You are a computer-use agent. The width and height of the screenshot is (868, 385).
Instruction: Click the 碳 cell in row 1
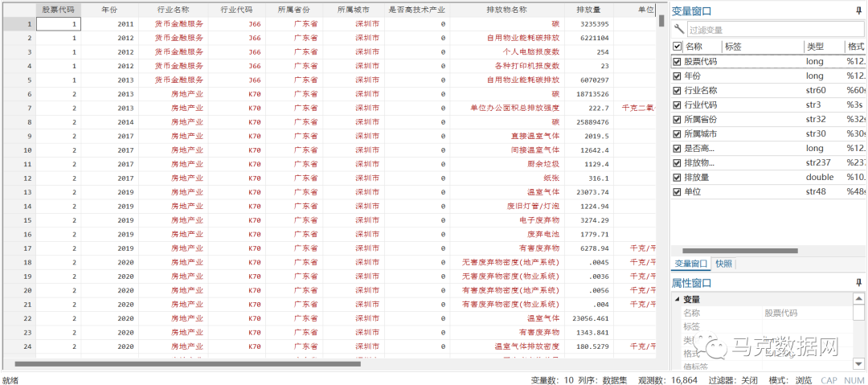click(x=507, y=24)
